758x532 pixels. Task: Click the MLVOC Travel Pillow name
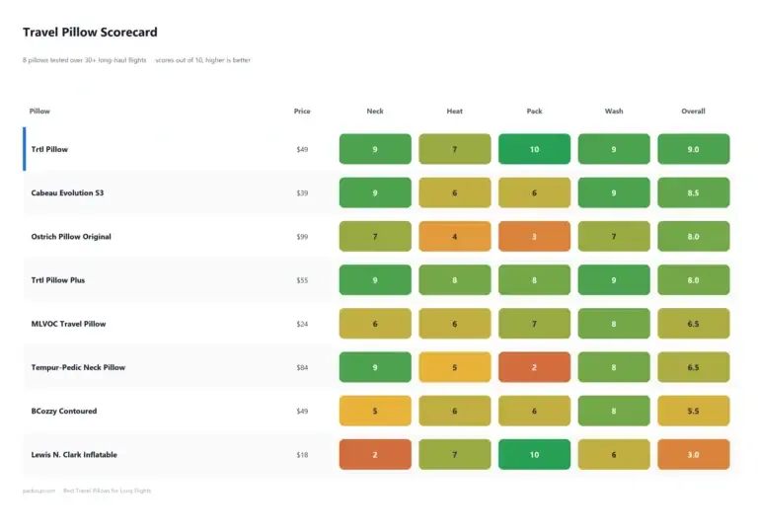click(x=68, y=324)
